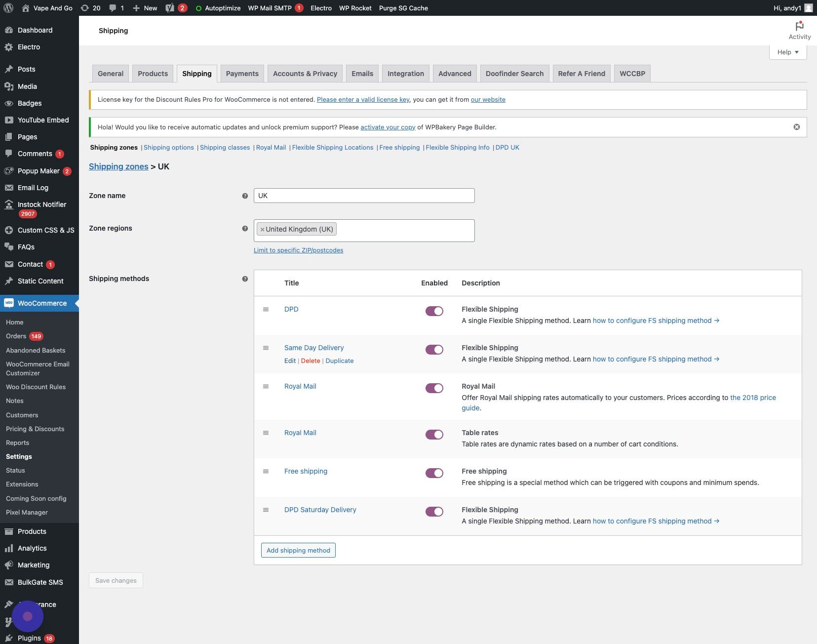Image resolution: width=817 pixels, height=644 pixels.
Task: Toggle Same Day Delivery enabled switch
Action: 434,350
